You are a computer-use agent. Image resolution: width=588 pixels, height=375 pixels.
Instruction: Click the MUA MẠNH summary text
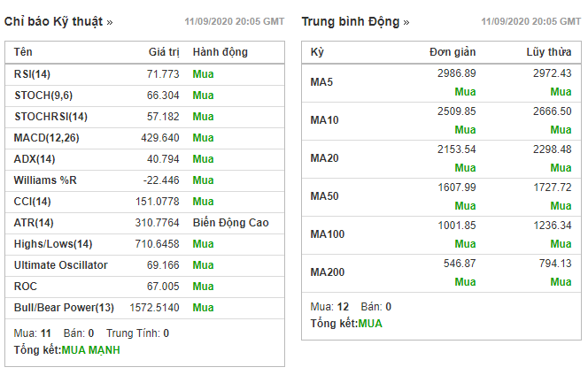(90, 350)
